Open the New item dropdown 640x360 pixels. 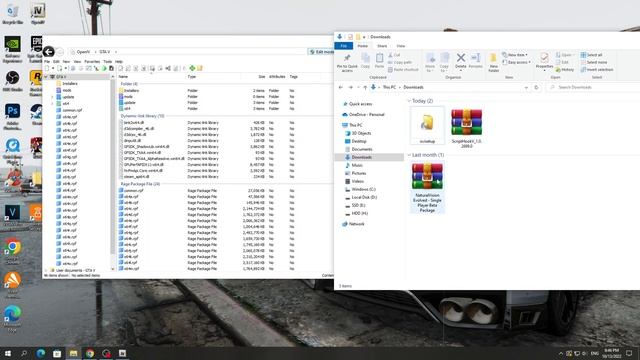tap(514, 55)
